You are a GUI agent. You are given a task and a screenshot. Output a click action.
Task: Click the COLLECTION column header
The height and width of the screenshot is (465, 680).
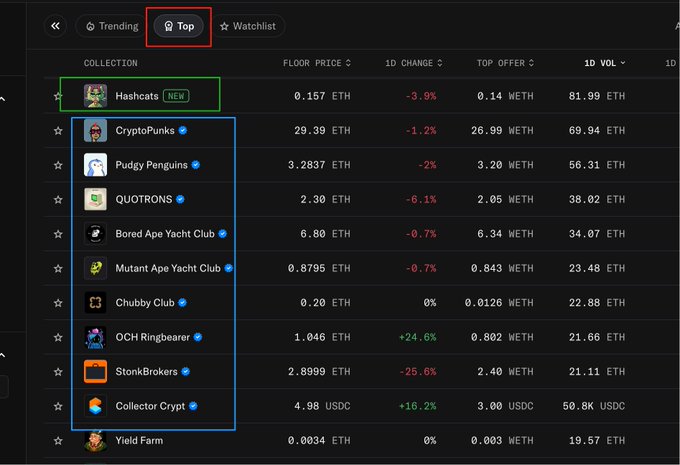pos(111,63)
